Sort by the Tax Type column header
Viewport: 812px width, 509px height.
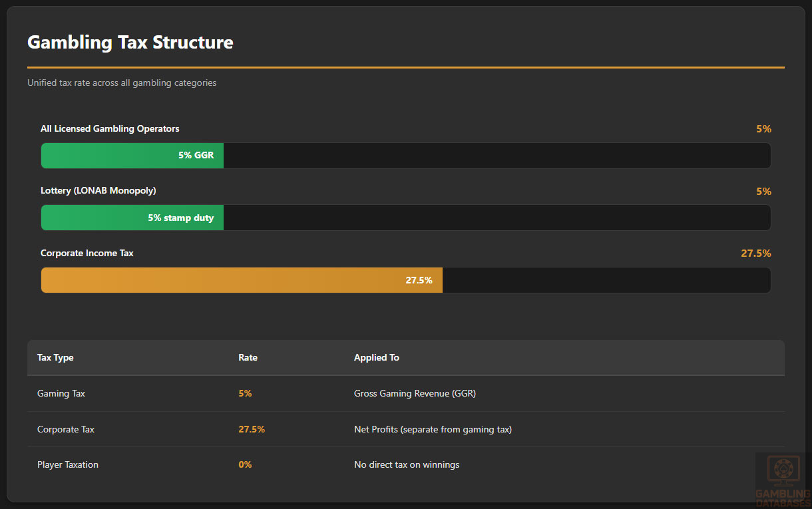(x=55, y=358)
